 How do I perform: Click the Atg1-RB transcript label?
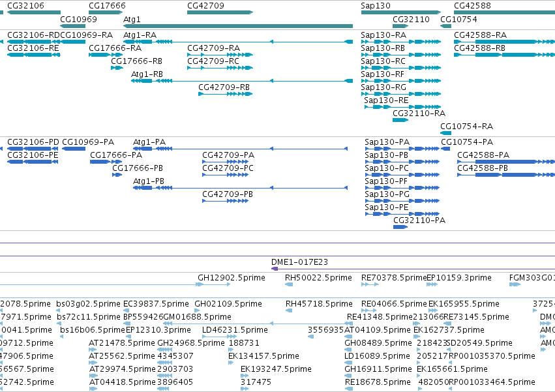click(147, 74)
